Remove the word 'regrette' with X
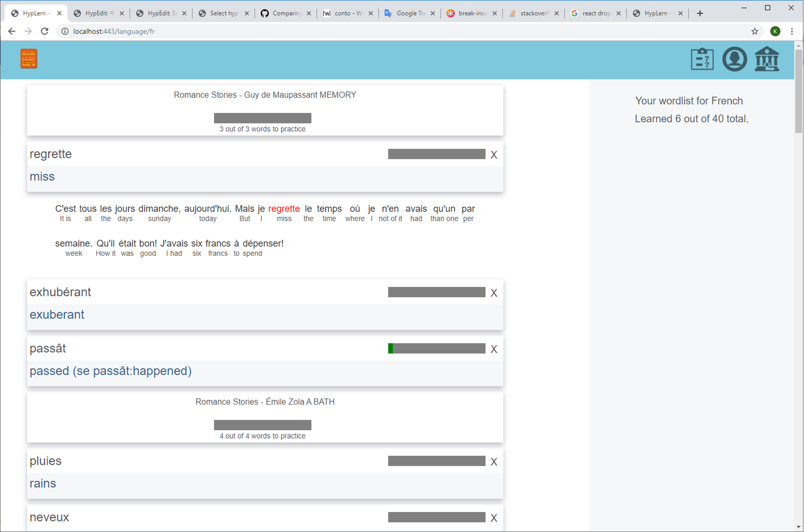This screenshot has width=804, height=532. [494, 155]
